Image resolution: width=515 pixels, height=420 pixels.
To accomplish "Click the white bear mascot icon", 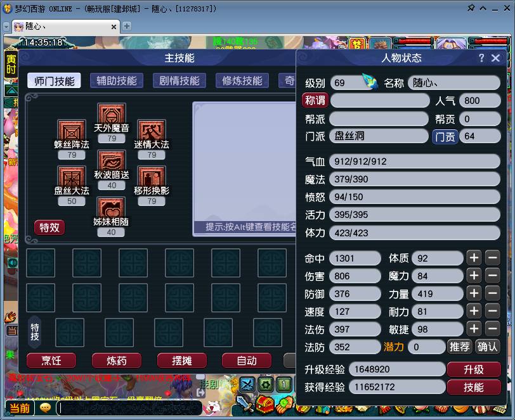I will click(x=214, y=407).
